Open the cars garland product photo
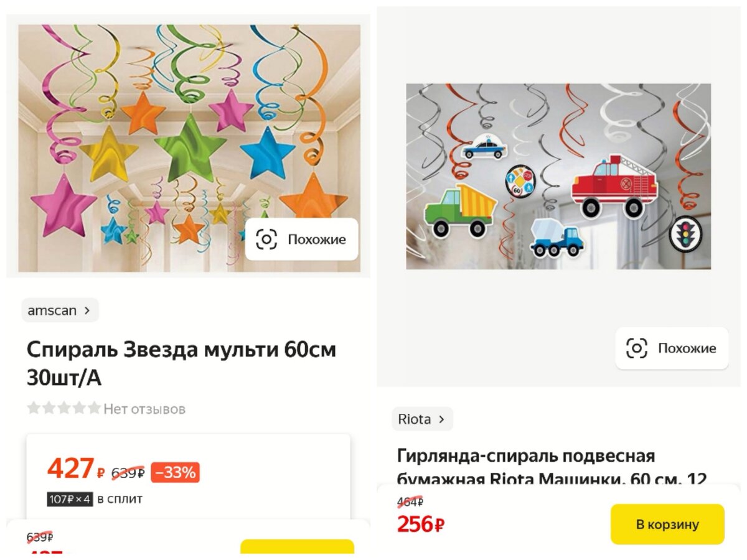This screenshot has width=747, height=560. pos(558,176)
